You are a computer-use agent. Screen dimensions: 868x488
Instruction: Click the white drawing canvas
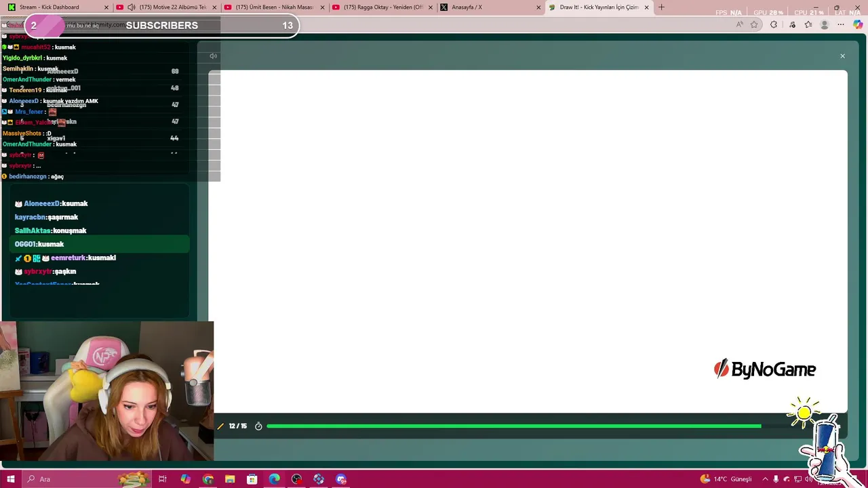pyautogui.click(x=528, y=241)
